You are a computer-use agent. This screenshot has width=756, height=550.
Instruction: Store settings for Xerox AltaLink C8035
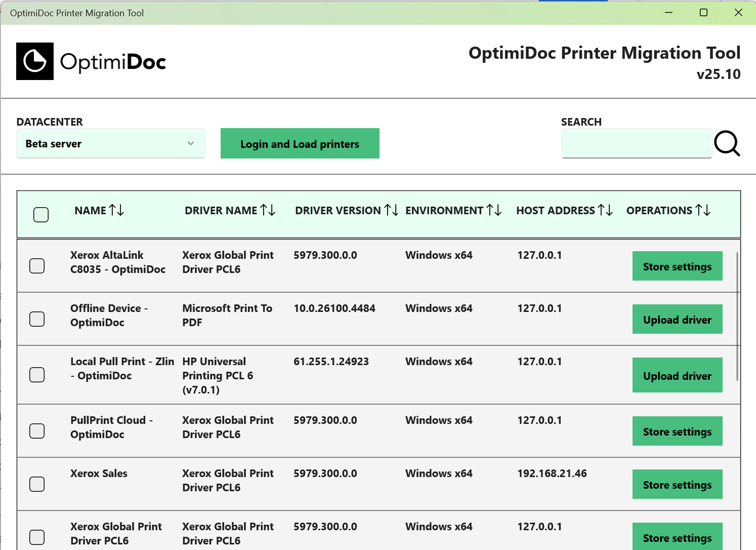point(677,266)
